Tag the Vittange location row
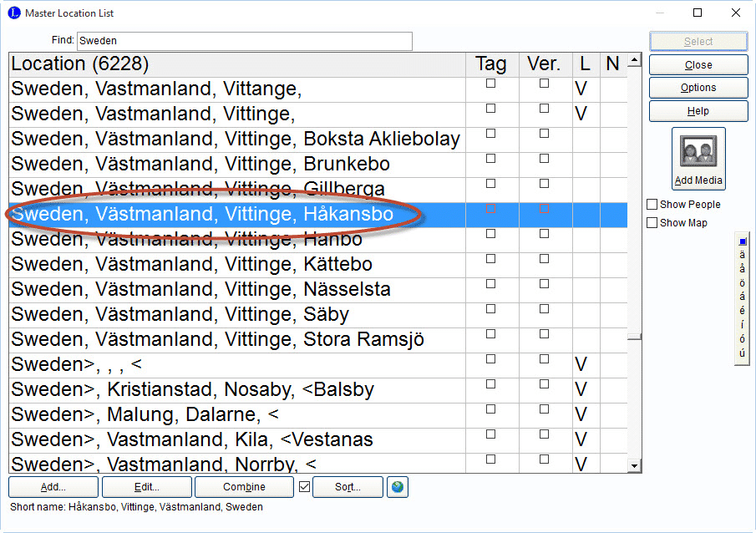This screenshot has height=533, width=756. coord(491,84)
